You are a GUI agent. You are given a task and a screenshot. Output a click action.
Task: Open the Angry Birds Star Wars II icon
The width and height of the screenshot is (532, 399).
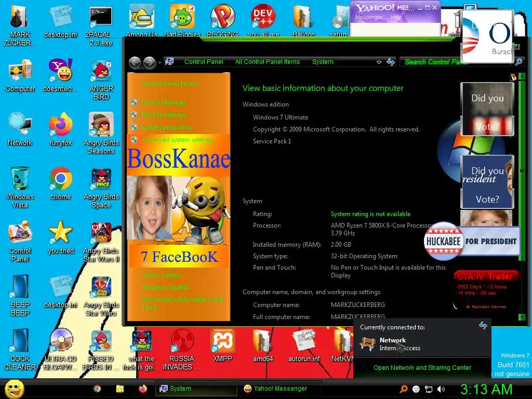pyautogui.click(x=101, y=242)
